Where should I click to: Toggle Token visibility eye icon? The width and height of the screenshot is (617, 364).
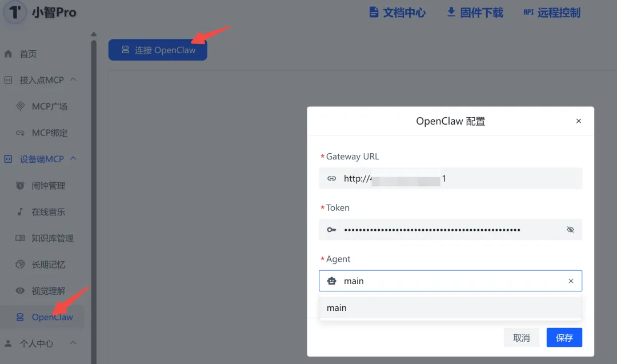[570, 229]
